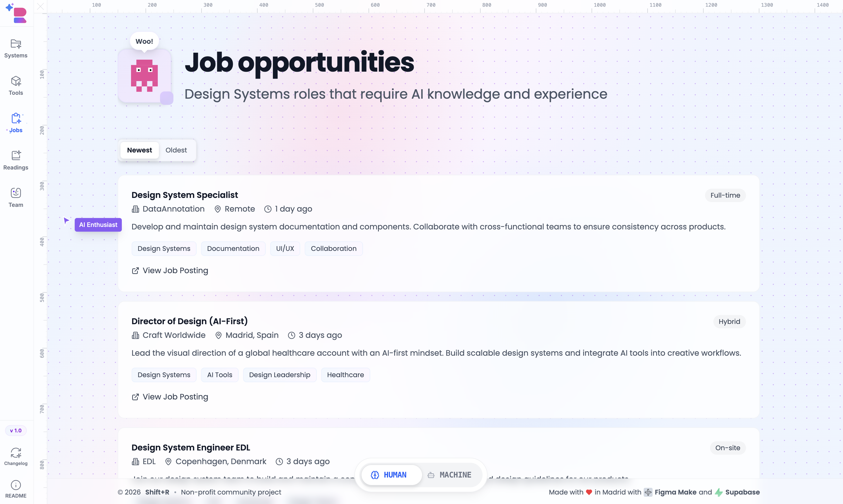Click the v 1.0 version badge
This screenshot has width=843, height=504.
pyautogui.click(x=16, y=430)
